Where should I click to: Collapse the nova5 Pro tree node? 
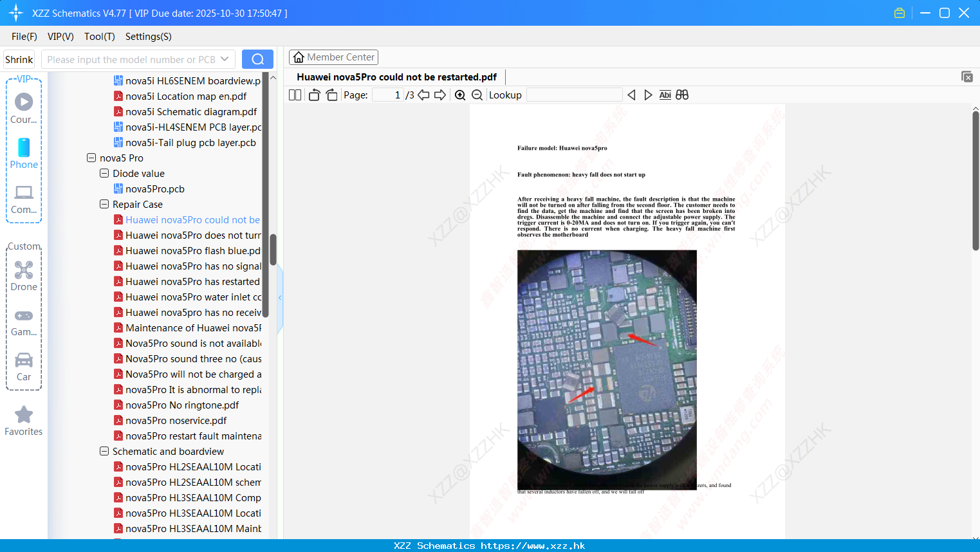point(91,158)
